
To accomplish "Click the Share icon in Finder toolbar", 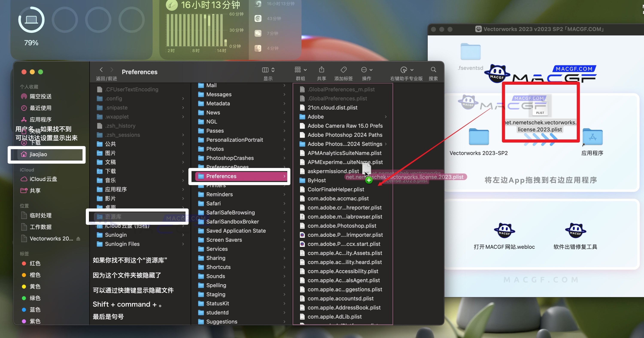I will pos(322,70).
